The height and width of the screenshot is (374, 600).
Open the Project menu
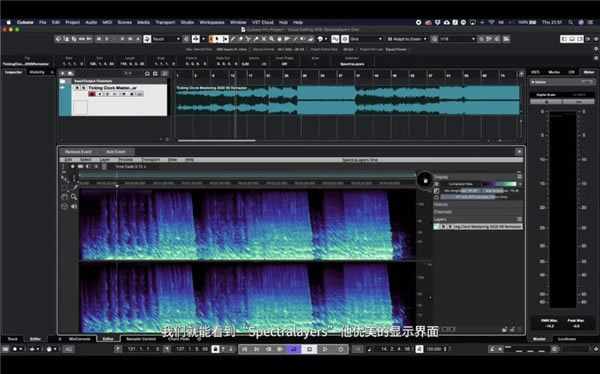pos(73,22)
